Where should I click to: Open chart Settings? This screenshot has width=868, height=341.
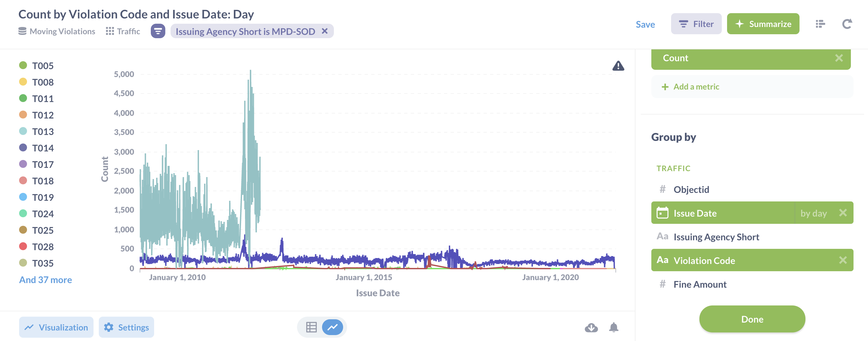[126, 327]
